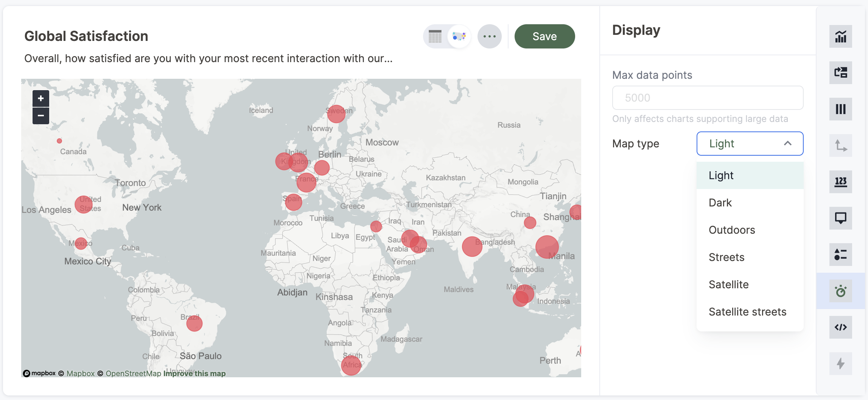Click the greyed-out axes sidebar icon
This screenshot has height=400, width=868.
pos(840,145)
